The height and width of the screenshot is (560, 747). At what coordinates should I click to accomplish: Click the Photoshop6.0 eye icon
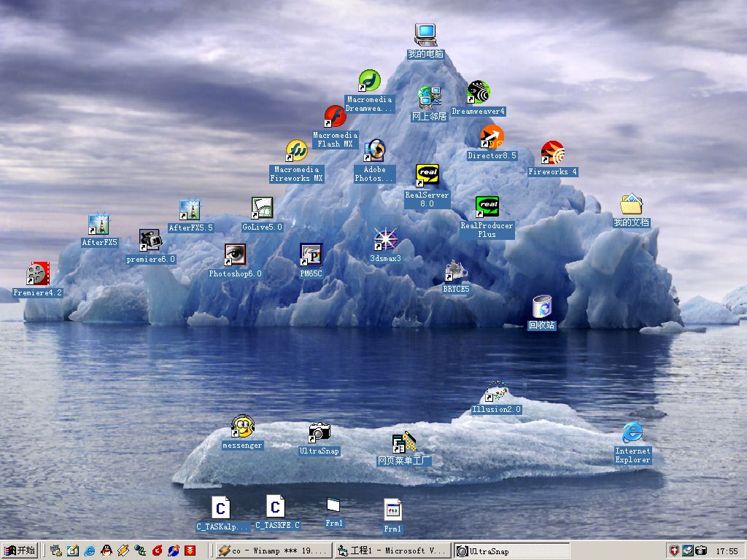235,255
